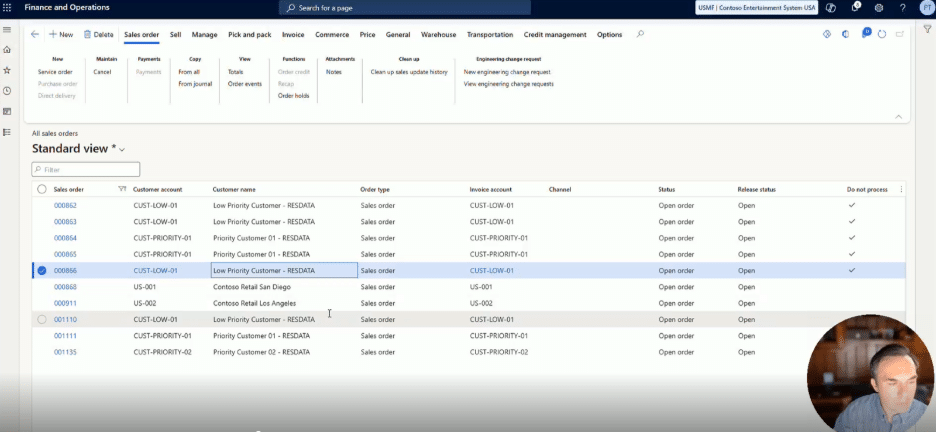Screen dimensions: 936x432
Task: Click Totals under View
Action: [235, 72]
